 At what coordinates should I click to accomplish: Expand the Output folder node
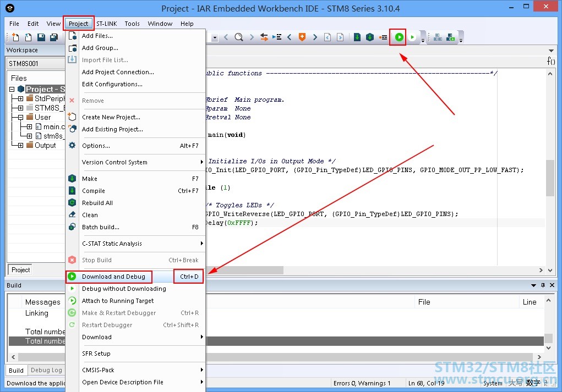[20, 145]
